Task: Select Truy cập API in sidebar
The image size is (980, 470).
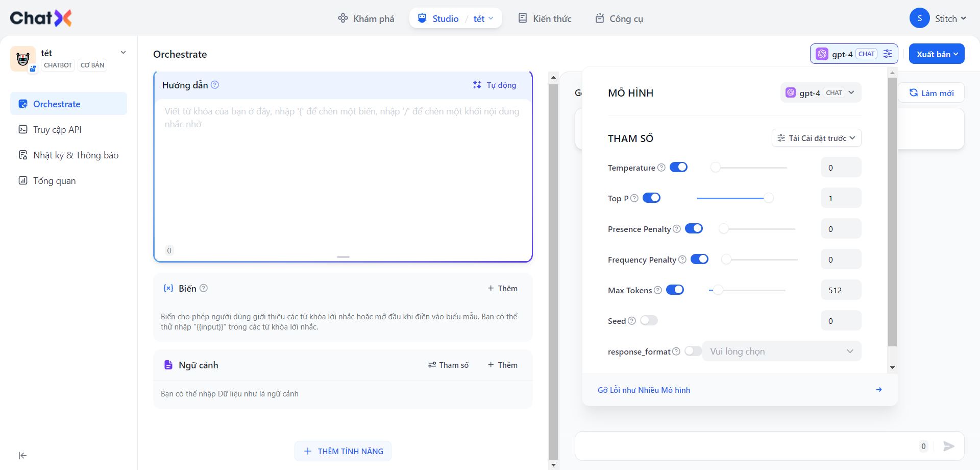Action: (57, 130)
